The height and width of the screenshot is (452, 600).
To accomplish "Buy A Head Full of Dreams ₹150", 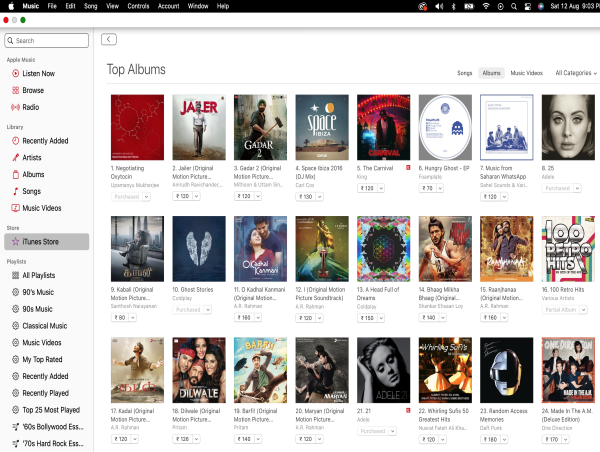I will pyautogui.click(x=367, y=318).
